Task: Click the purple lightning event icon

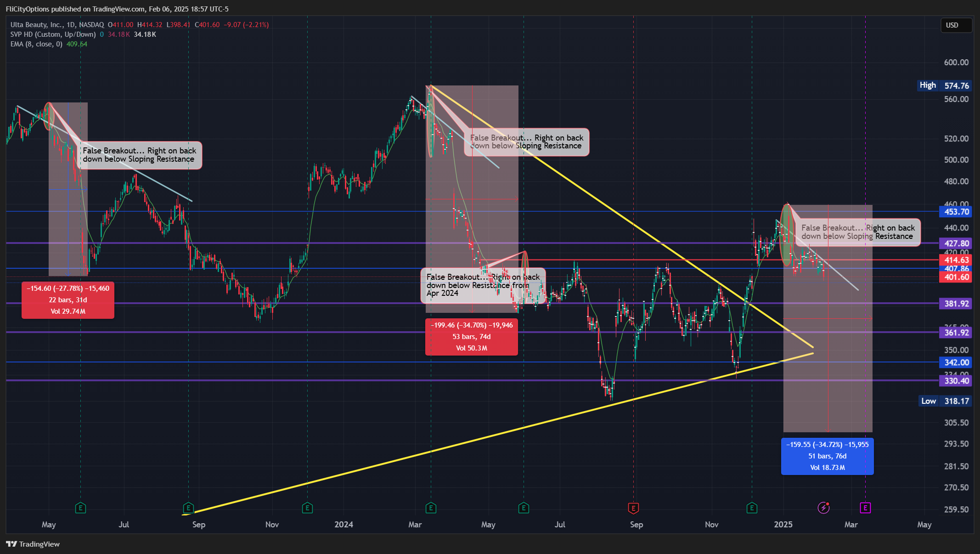Action: (x=824, y=508)
